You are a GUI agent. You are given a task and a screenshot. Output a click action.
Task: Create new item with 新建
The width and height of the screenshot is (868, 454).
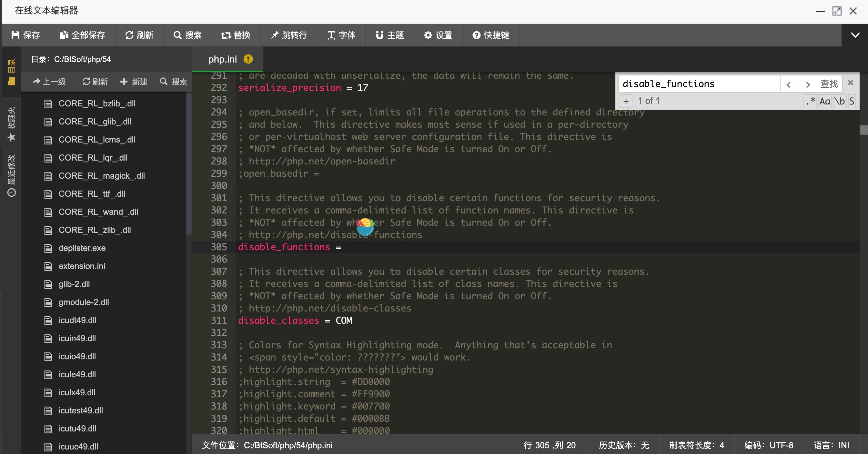134,82
